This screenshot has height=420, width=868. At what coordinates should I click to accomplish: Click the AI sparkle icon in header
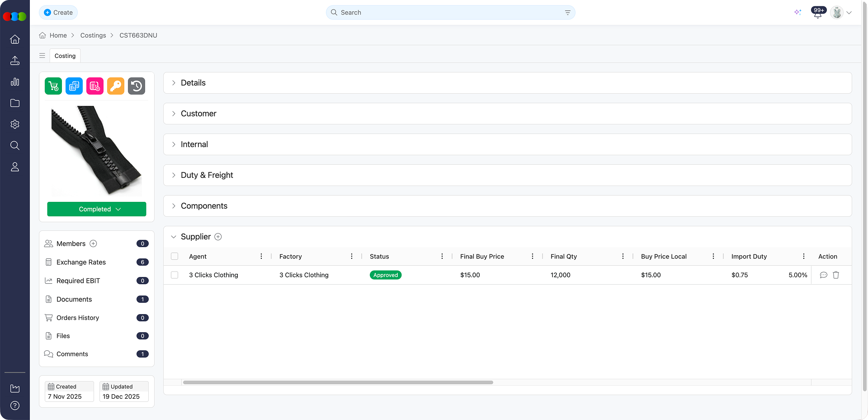coord(797,12)
